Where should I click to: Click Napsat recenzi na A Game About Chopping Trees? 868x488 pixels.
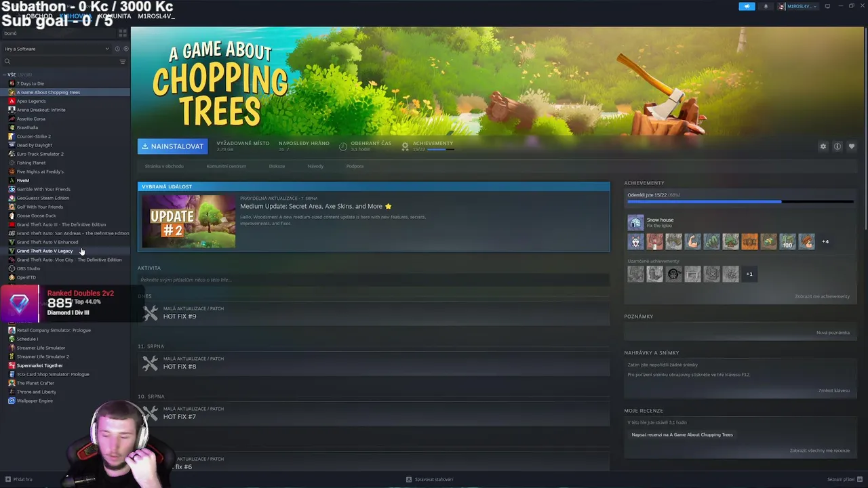tap(682, 434)
